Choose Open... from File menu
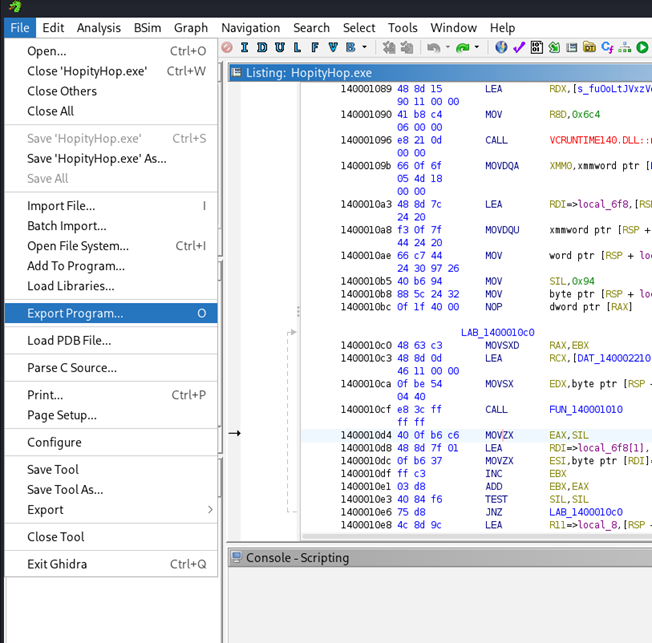The width and height of the screenshot is (652, 643). [x=111, y=51]
